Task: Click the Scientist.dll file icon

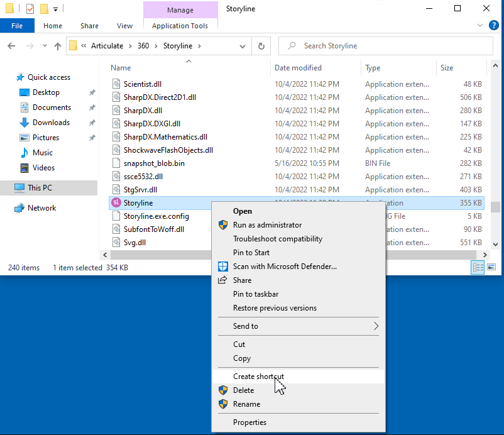Action: 116,84
